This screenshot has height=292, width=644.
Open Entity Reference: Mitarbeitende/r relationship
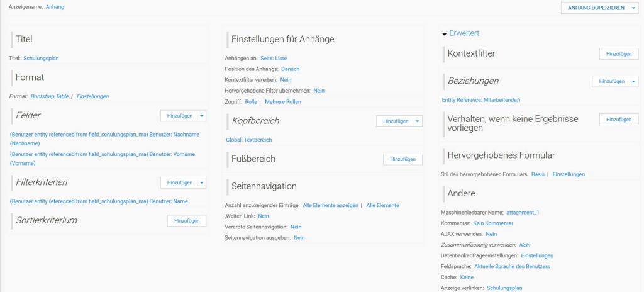(x=482, y=99)
